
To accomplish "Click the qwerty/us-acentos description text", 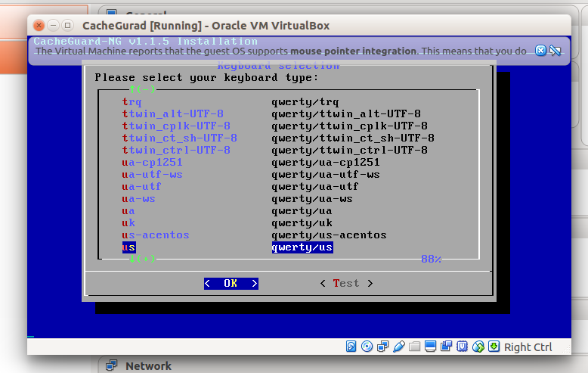I will (x=330, y=235).
